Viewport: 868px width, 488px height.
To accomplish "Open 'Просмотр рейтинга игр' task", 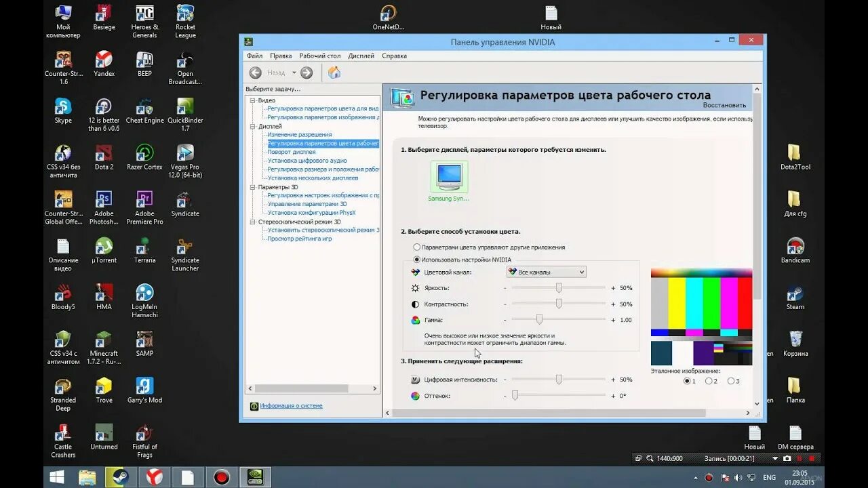I will click(300, 239).
